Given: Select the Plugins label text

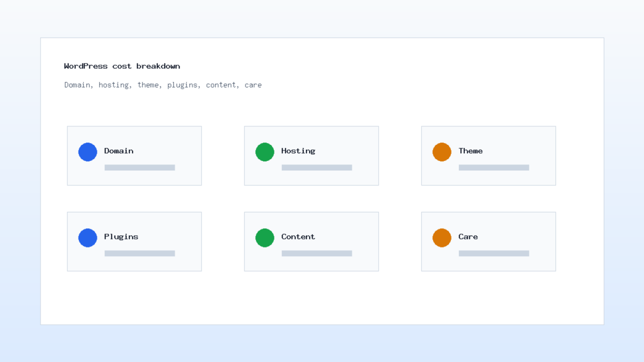Looking at the screenshot, I should 121,237.
